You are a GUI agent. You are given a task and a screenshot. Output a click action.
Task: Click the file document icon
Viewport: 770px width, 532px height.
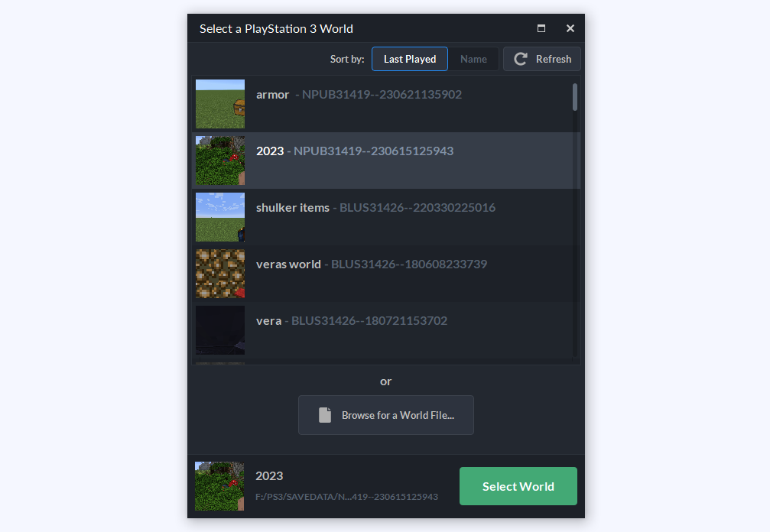[x=325, y=415]
